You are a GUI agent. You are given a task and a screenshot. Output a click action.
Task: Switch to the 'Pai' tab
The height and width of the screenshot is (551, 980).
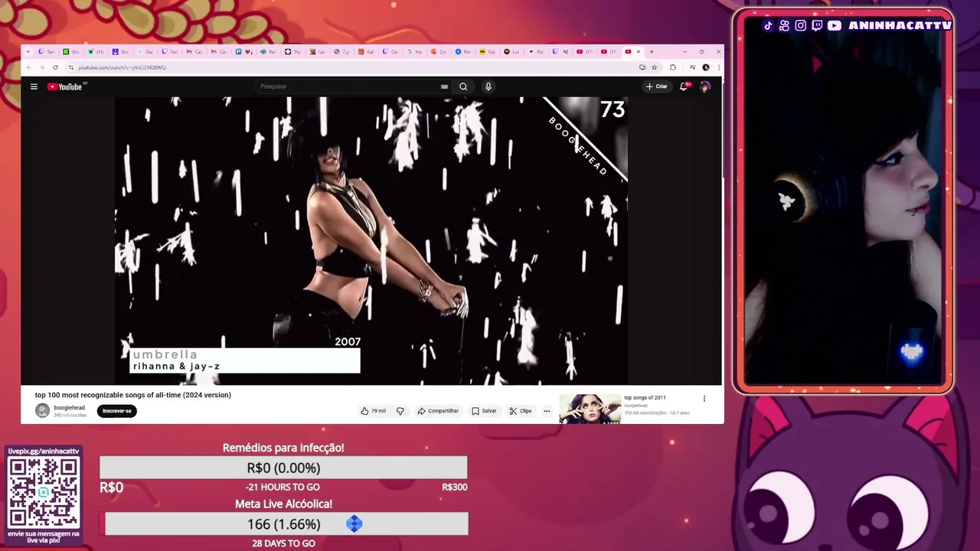point(269,52)
